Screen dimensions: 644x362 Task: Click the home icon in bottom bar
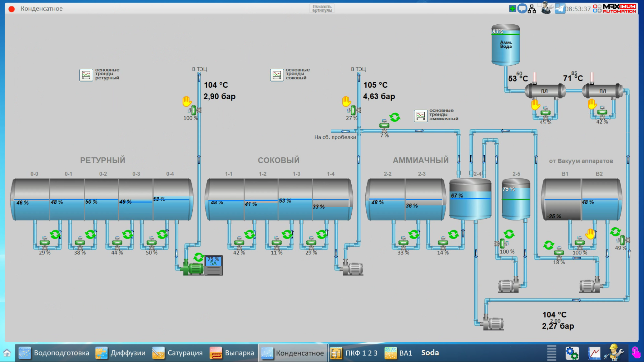tap(7, 353)
